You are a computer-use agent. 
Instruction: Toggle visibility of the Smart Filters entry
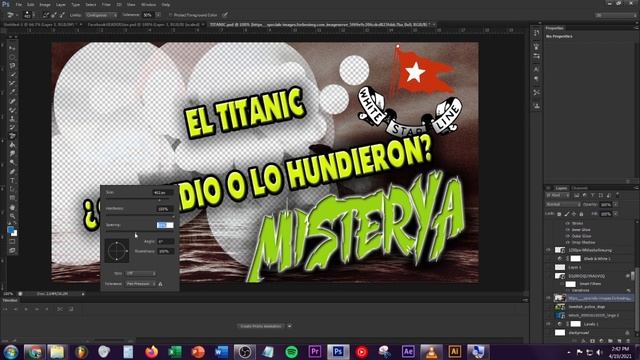tap(562, 284)
